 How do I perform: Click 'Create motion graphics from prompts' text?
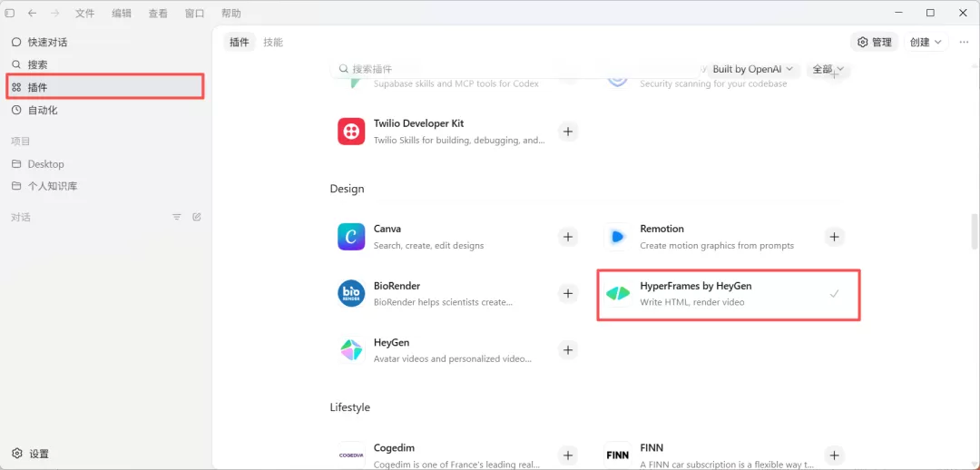point(717,246)
